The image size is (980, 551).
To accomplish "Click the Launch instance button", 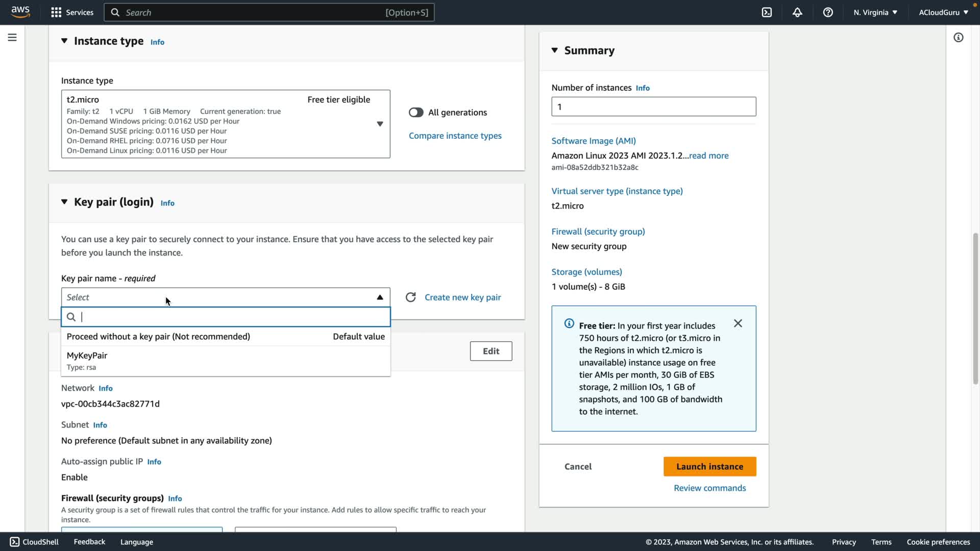I will (709, 466).
